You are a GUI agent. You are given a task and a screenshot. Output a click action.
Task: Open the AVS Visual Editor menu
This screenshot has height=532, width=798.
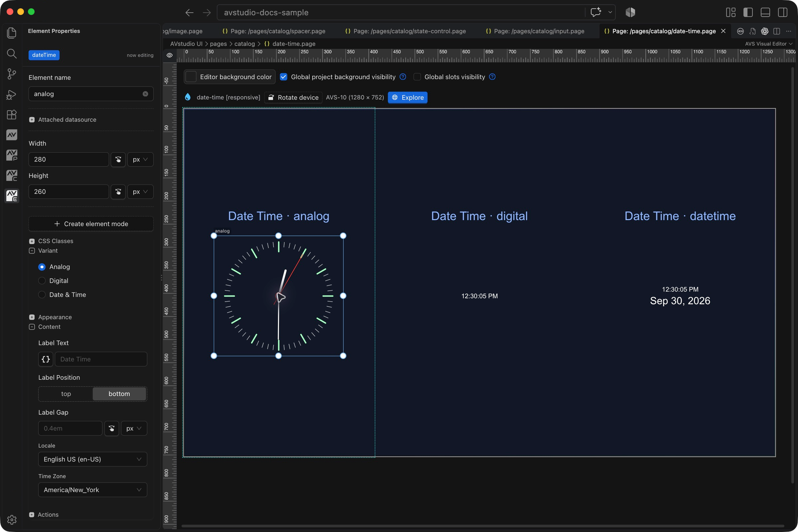pyautogui.click(x=768, y=44)
